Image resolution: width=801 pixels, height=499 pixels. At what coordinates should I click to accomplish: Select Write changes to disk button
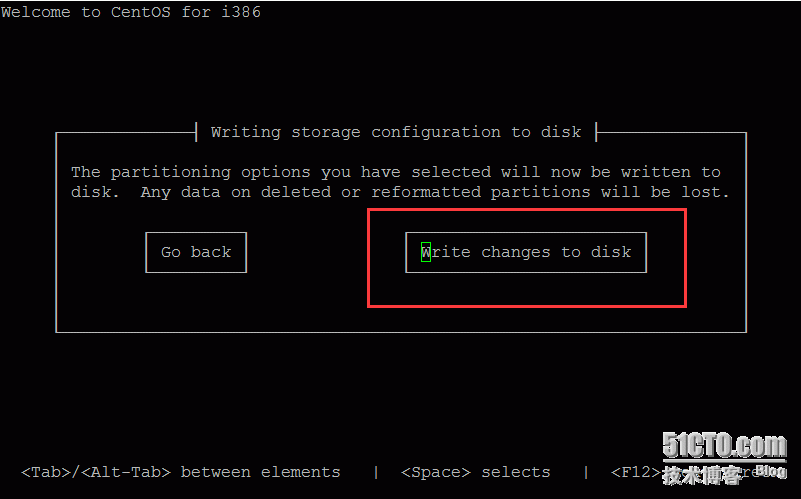pos(526,252)
